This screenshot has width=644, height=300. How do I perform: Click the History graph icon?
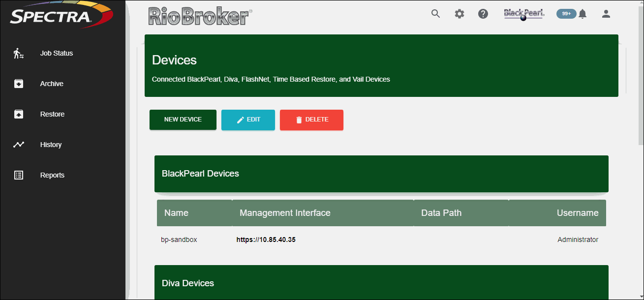[19, 145]
